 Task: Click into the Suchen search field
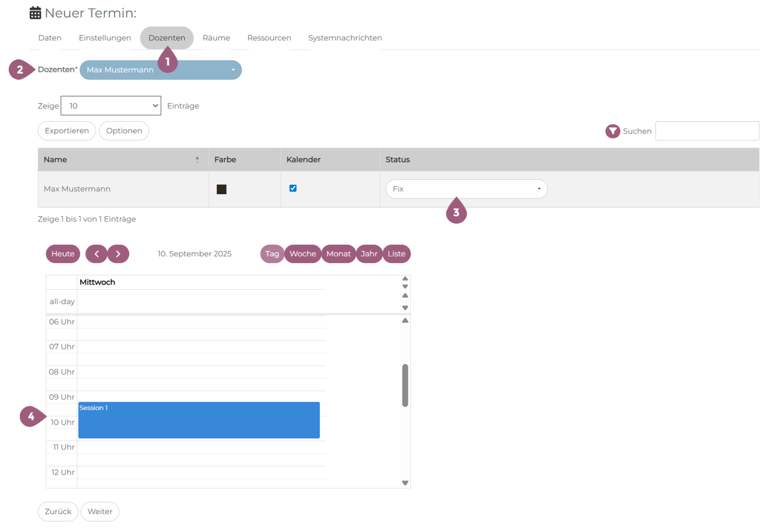(707, 131)
